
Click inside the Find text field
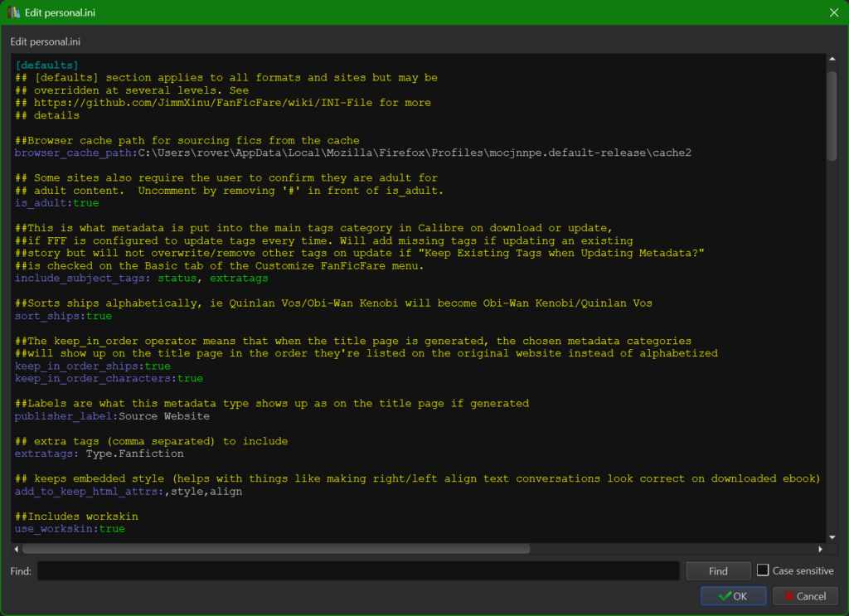click(357, 570)
